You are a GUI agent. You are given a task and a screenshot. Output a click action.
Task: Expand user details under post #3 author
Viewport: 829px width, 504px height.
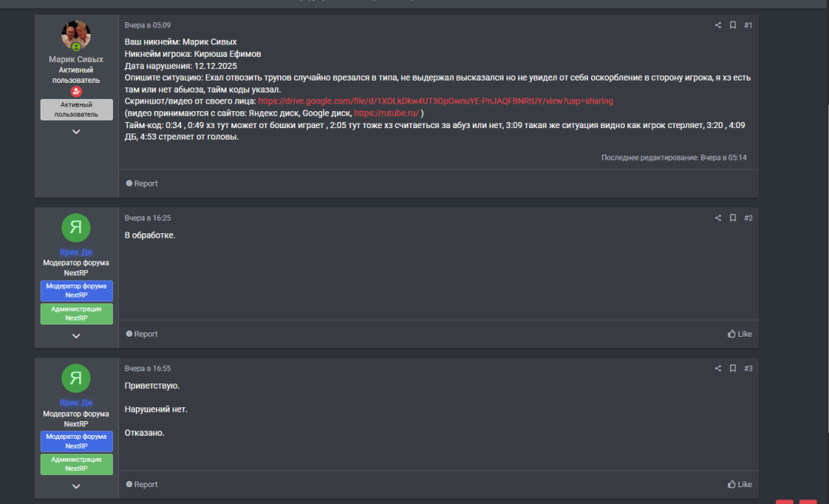pos(76,486)
